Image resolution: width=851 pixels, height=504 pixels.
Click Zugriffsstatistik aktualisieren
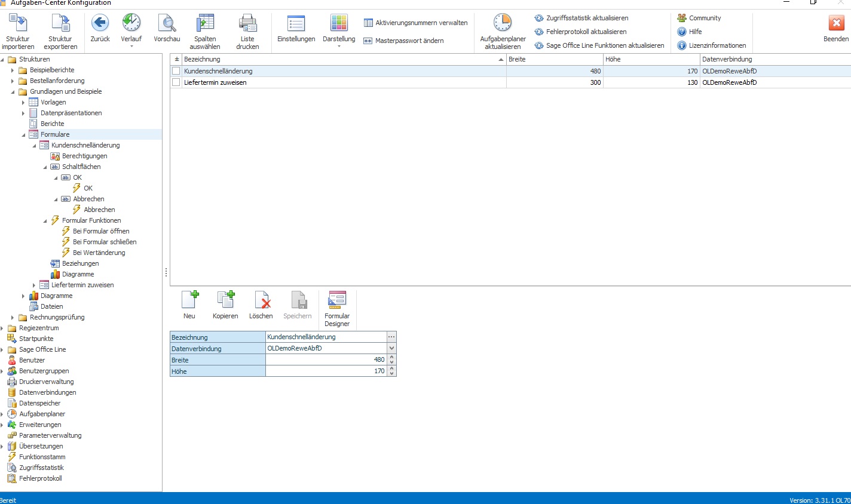[581, 18]
